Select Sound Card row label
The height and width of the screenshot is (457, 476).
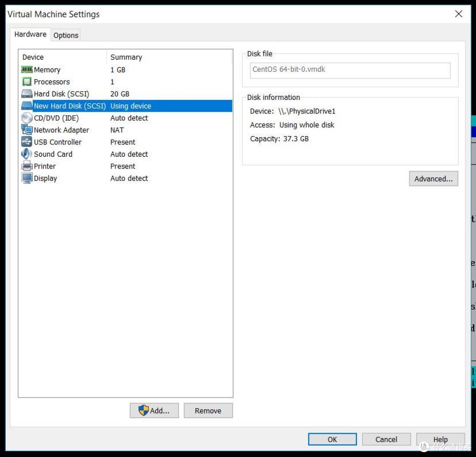coord(53,154)
